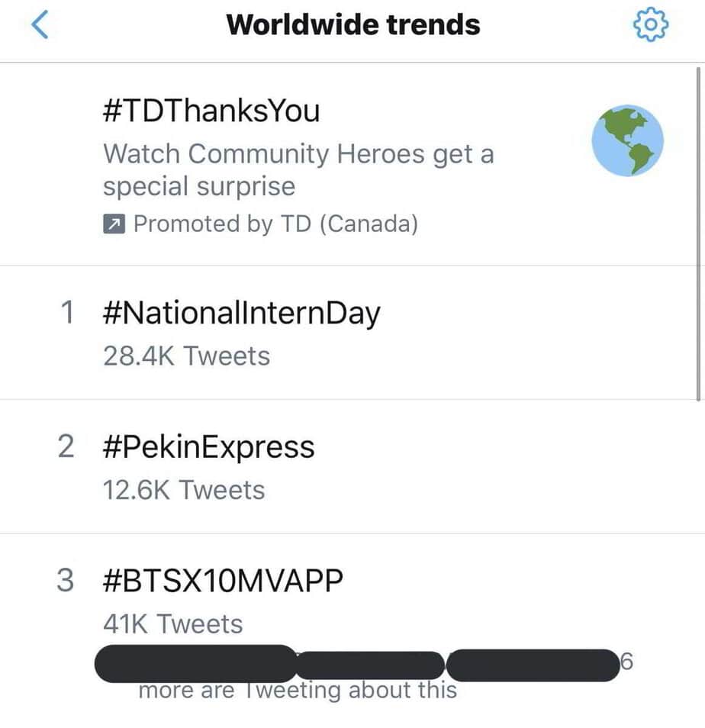Tap the promoted arrow icon
Viewport: 705px width, 728px height.
(113, 224)
